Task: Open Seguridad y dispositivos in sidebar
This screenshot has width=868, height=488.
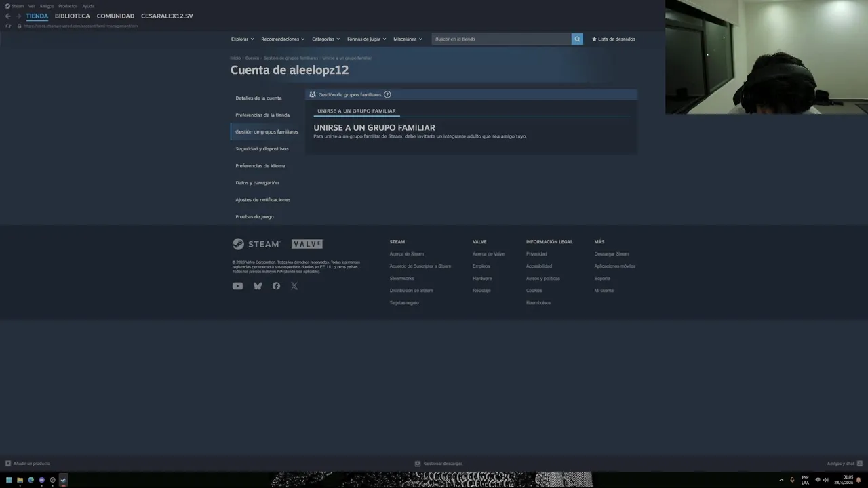Action: coord(262,149)
